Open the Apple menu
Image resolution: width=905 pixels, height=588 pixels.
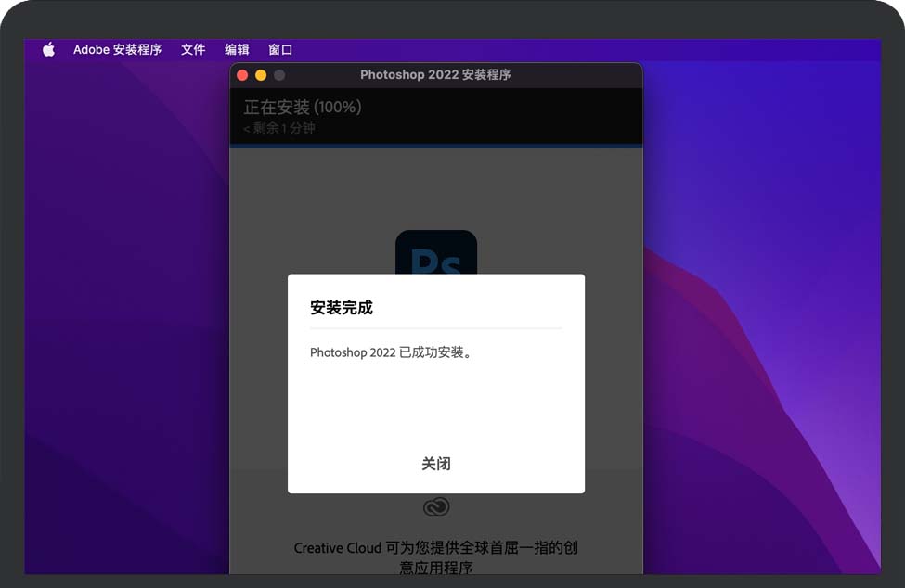pyautogui.click(x=49, y=49)
